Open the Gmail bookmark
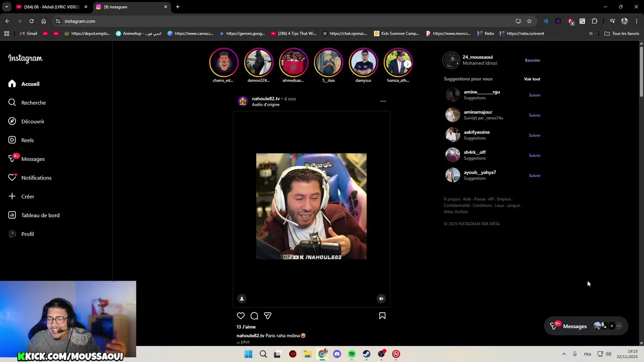 [28, 34]
